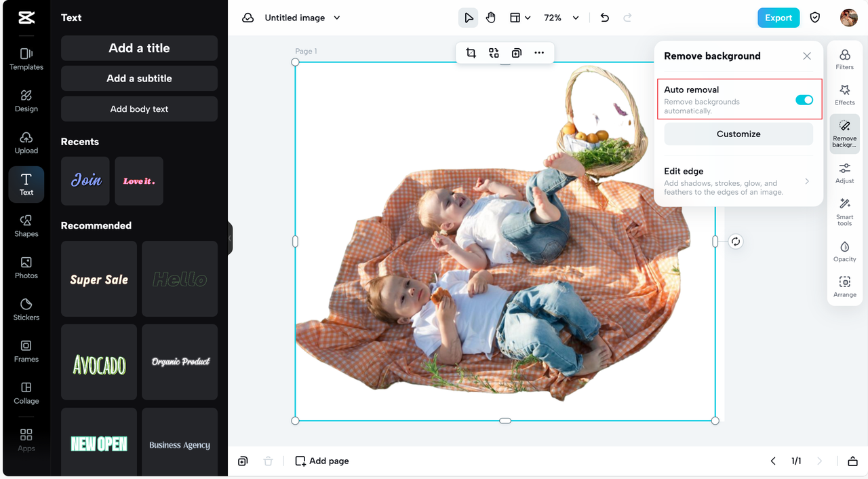Viewport: 868px width, 479px height.
Task: Go to the previous page arrow
Action: click(773, 461)
